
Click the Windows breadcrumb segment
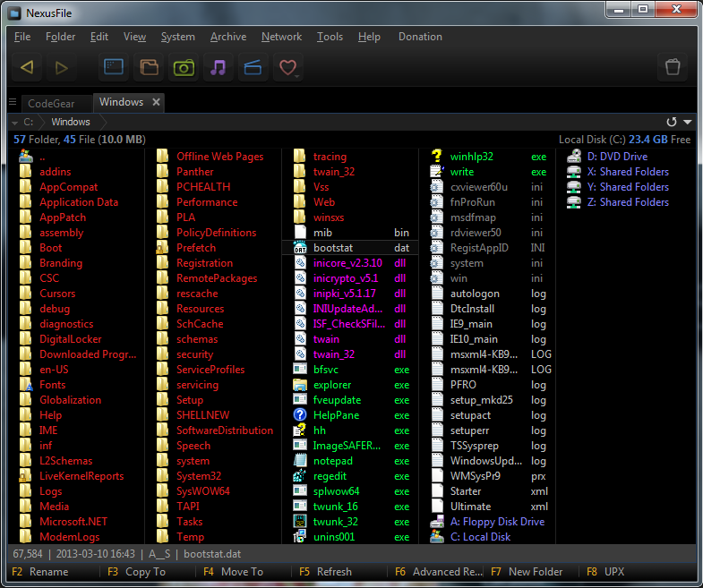[x=71, y=122]
